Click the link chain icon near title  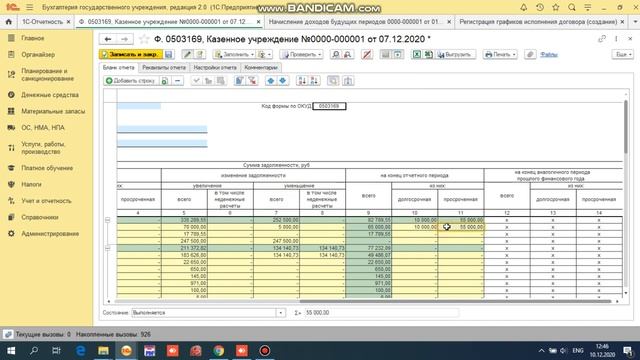pos(602,39)
